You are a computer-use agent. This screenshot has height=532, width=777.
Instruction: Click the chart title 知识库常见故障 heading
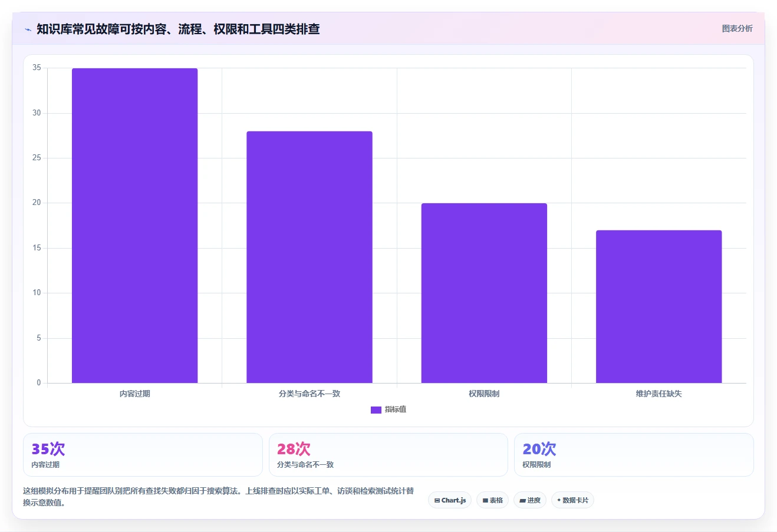(x=178, y=29)
